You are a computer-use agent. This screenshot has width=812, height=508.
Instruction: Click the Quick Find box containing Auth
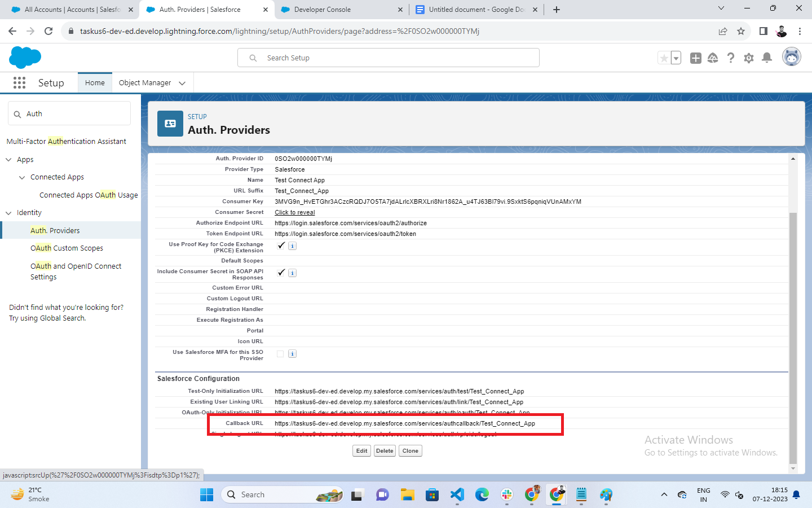69,113
